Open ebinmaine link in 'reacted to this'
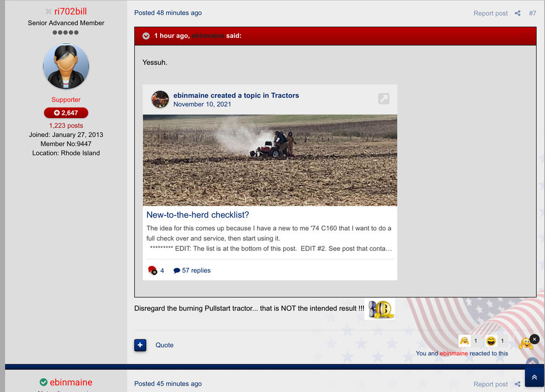Viewport: 545px width, 392px height. [x=453, y=354]
